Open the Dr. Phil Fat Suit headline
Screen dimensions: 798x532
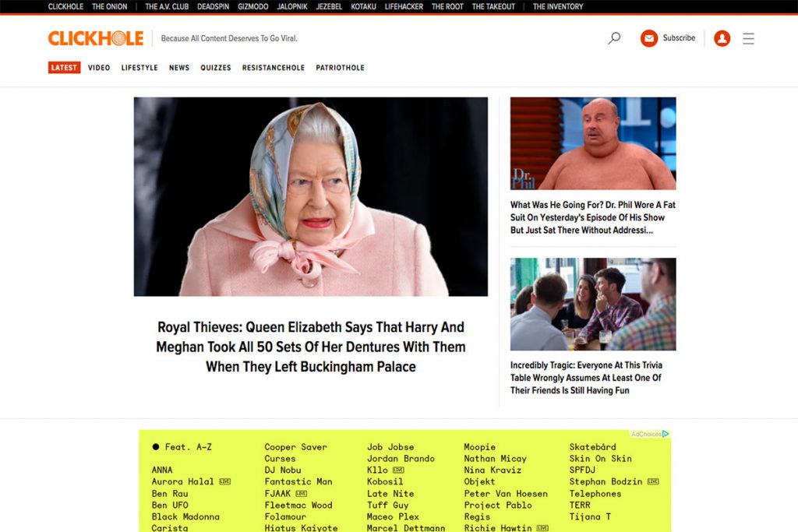[x=593, y=217]
